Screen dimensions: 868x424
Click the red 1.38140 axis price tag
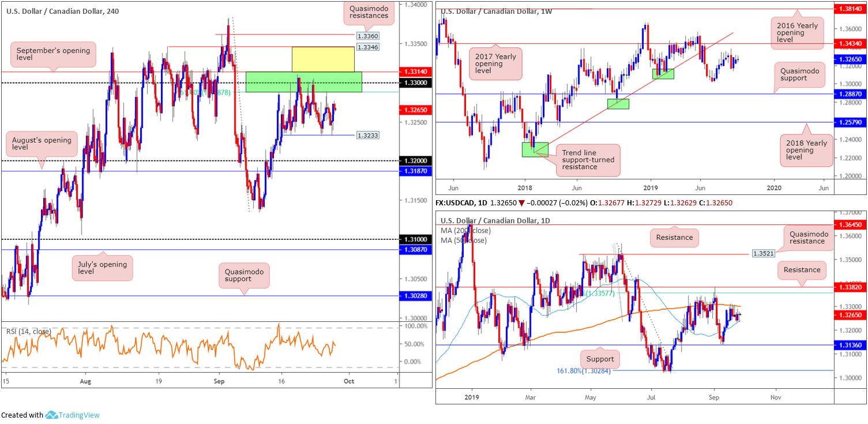coord(850,9)
